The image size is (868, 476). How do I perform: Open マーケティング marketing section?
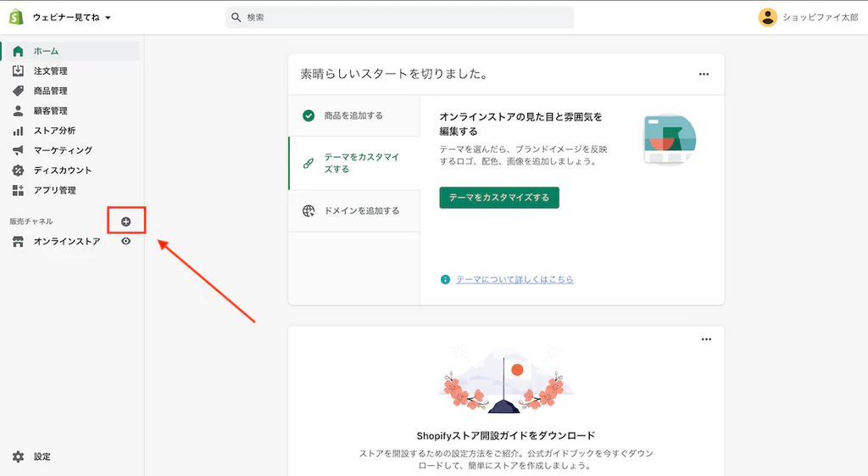click(x=63, y=150)
